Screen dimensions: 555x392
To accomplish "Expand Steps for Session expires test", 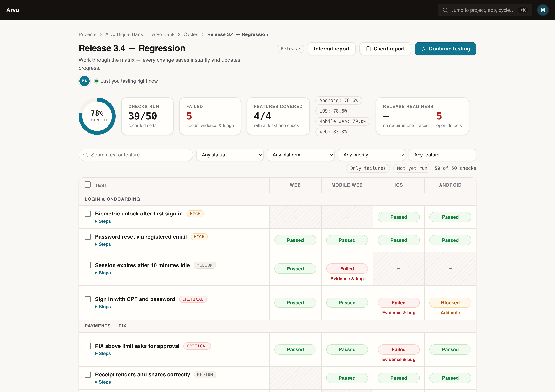I will click(x=103, y=273).
